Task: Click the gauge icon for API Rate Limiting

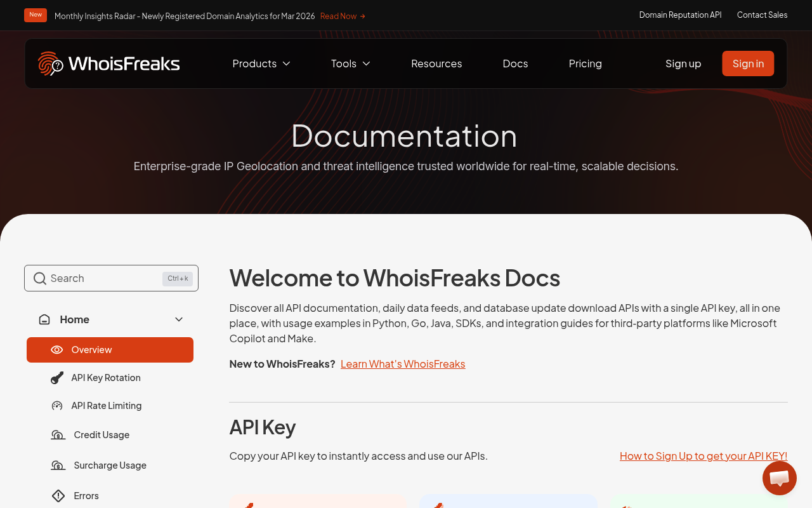Action: click(x=57, y=406)
